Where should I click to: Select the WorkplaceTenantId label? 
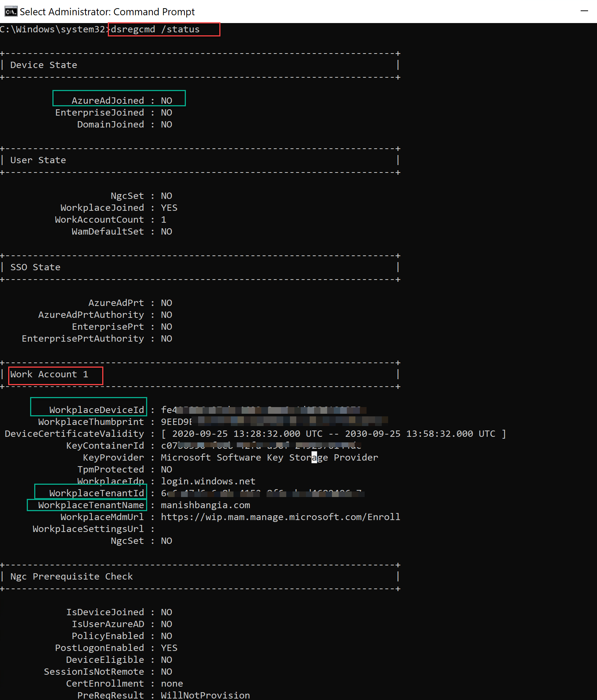point(96,493)
